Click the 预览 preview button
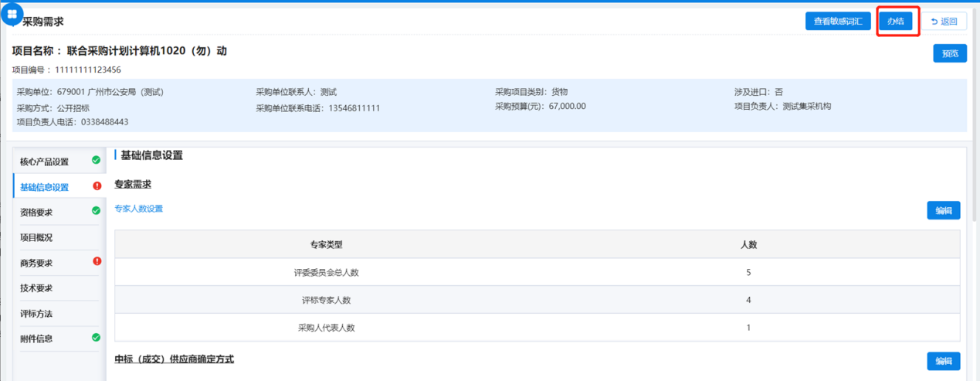The height and width of the screenshot is (381, 980). click(x=949, y=53)
